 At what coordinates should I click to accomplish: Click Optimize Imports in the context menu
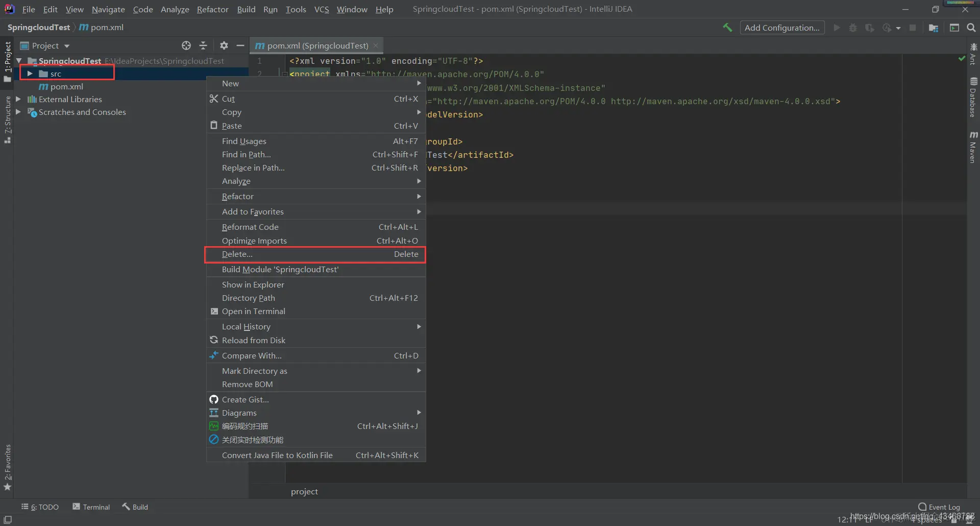click(x=316, y=241)
